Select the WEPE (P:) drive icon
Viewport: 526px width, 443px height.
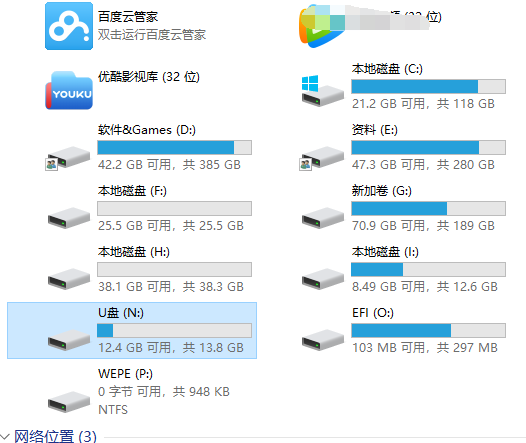point(69,401)
